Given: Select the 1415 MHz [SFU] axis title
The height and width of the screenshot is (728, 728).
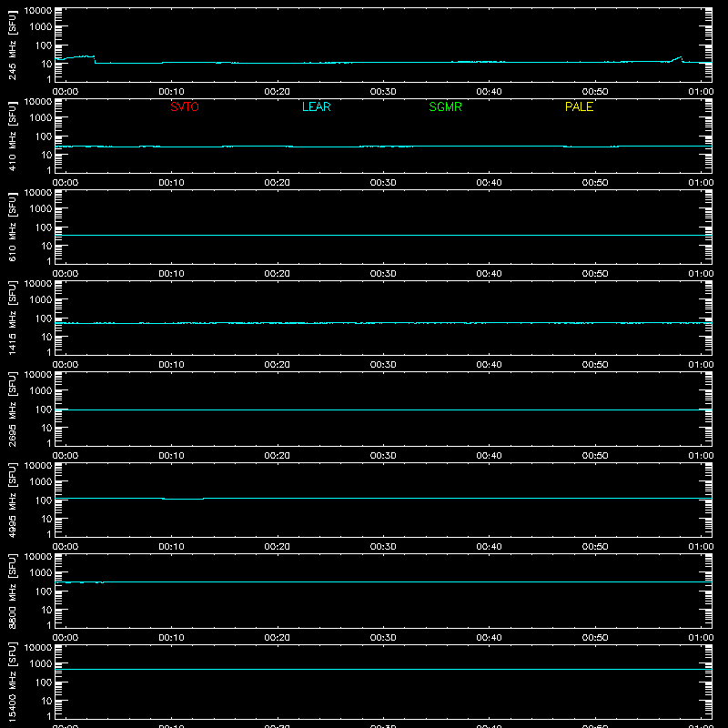Looking at the screenshot, I should point(12,318).
